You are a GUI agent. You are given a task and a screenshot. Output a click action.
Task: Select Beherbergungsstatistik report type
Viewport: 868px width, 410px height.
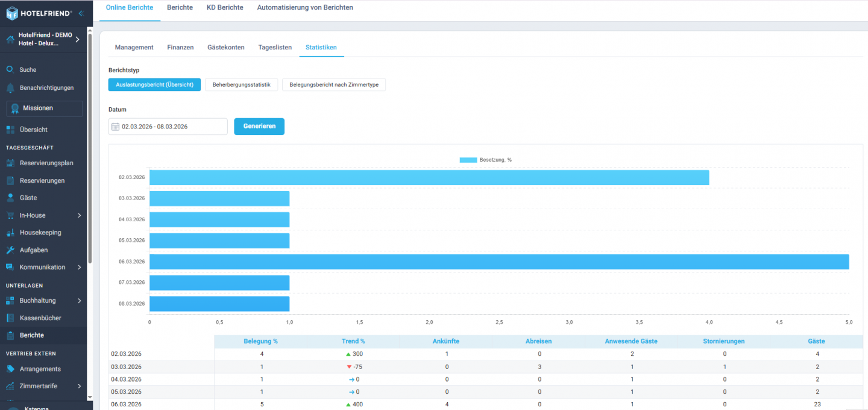(x=241, y=85)
